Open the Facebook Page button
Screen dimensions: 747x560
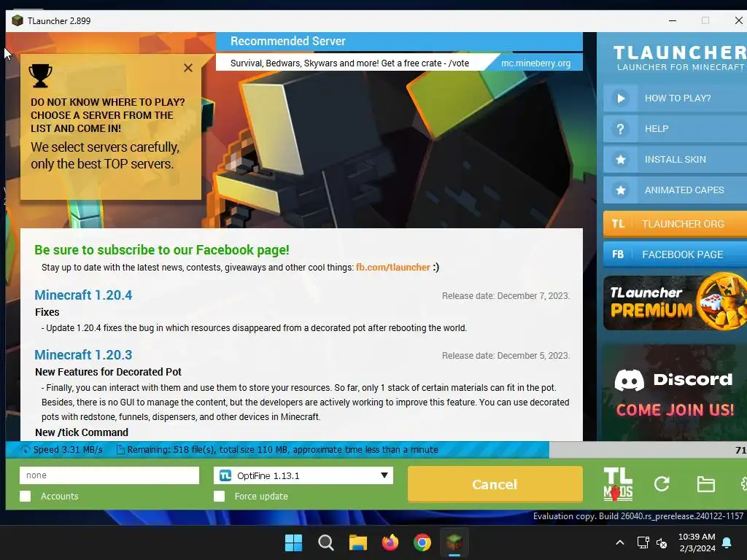pos(675,254)
